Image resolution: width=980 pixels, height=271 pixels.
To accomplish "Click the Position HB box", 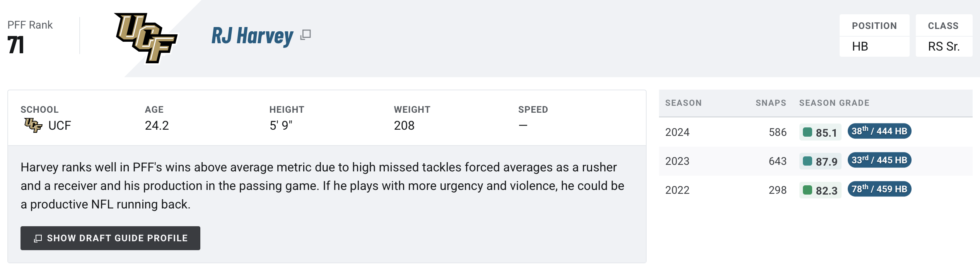I will tap(874, 36).
